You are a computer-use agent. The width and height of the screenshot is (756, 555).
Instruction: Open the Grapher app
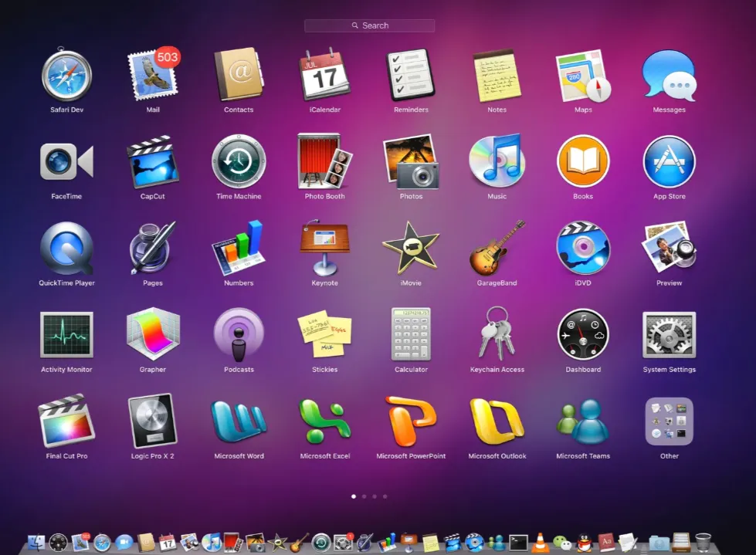click(153, 334)
